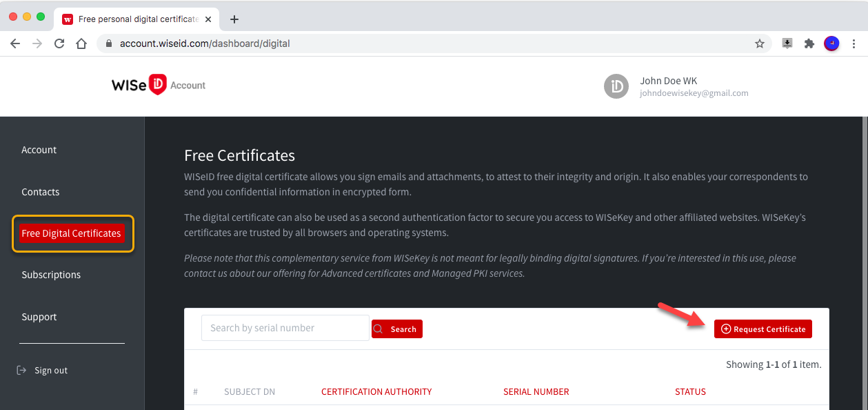Open the Chrome profile avatar

[x=831, y=43]
